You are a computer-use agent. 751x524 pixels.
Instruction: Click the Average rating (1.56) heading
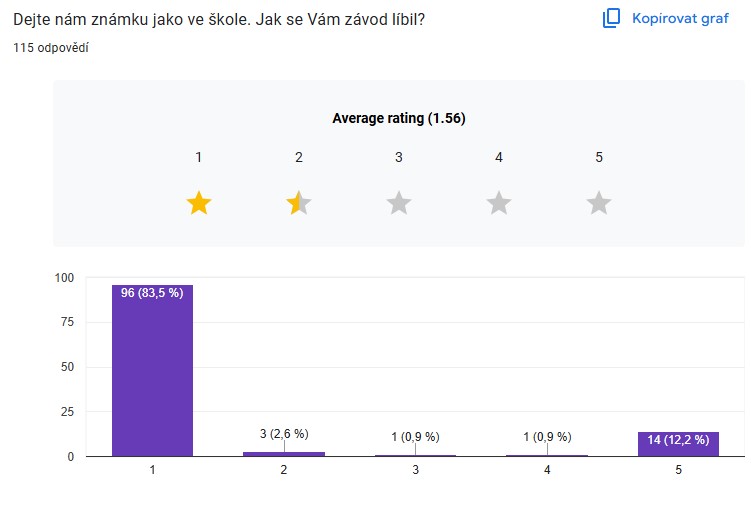(399, 118)
